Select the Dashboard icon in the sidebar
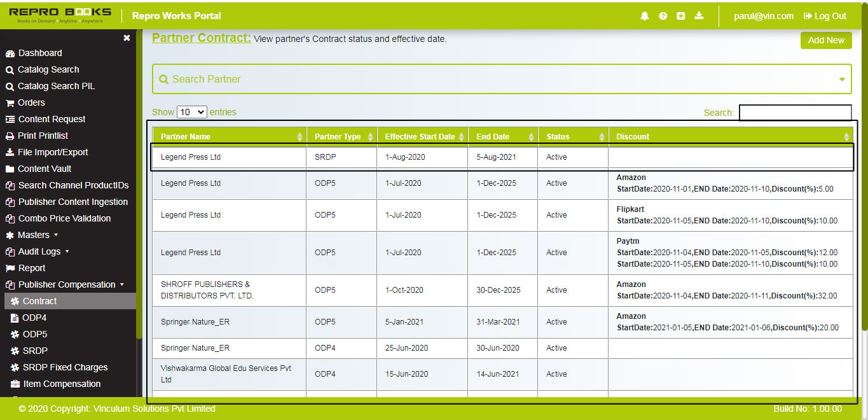The image size is (868, 420). point(10,53)
